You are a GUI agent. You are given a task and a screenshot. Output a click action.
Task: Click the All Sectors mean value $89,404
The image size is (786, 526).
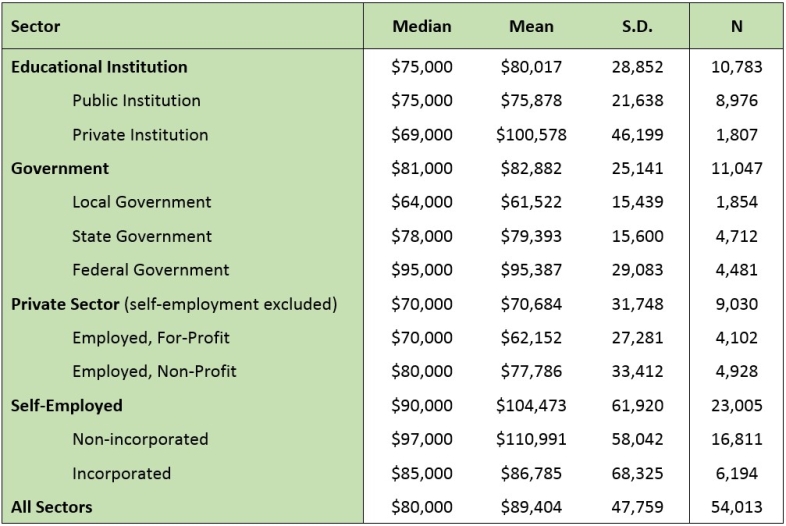(x=531, y=507)
